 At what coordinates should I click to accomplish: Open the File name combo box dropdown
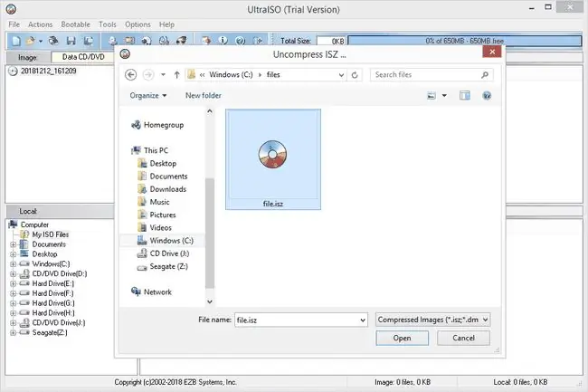tap(362, 320)
